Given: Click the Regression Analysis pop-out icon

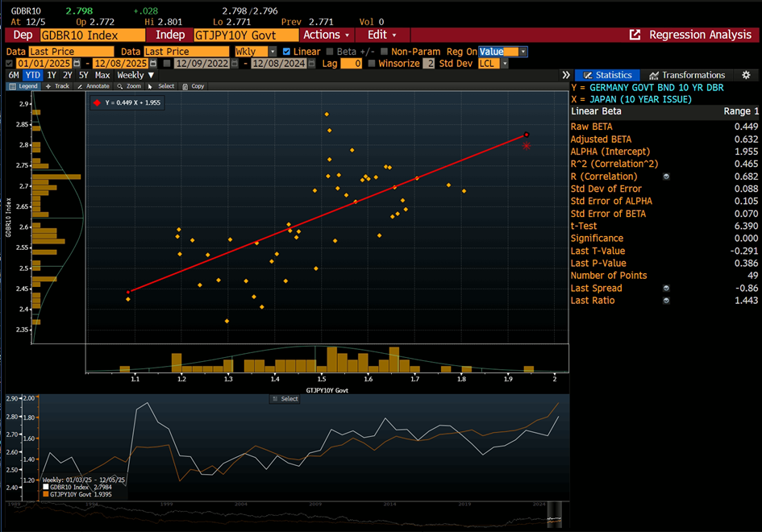Looking at the screenshot, I should [x=635, y=35].
